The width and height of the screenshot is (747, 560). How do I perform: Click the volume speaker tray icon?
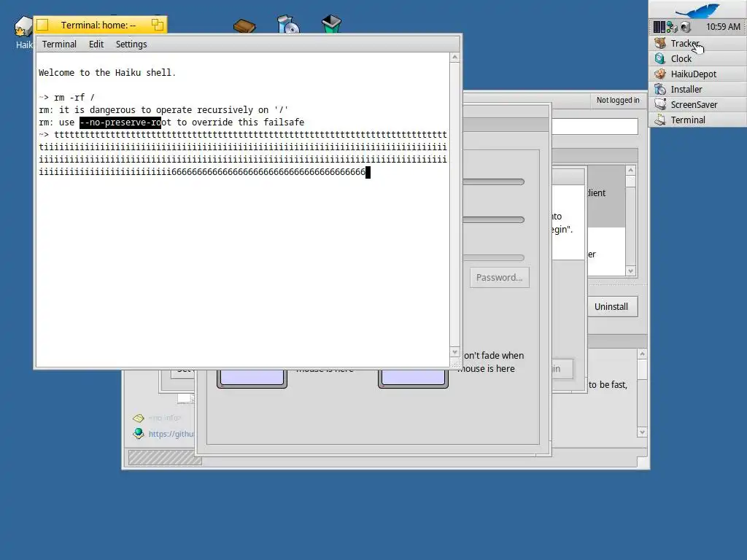[x=685, y=27]
